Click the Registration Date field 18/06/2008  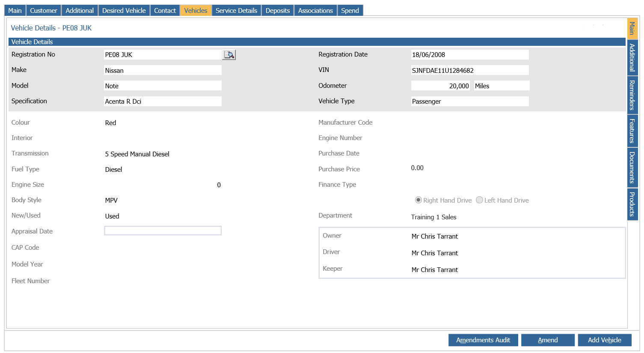[470, 55]
